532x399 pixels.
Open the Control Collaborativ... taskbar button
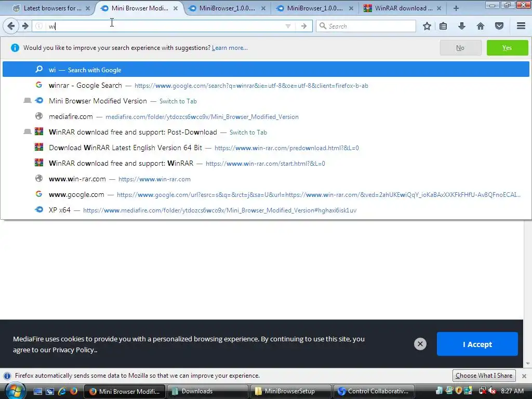pos(374,391)
